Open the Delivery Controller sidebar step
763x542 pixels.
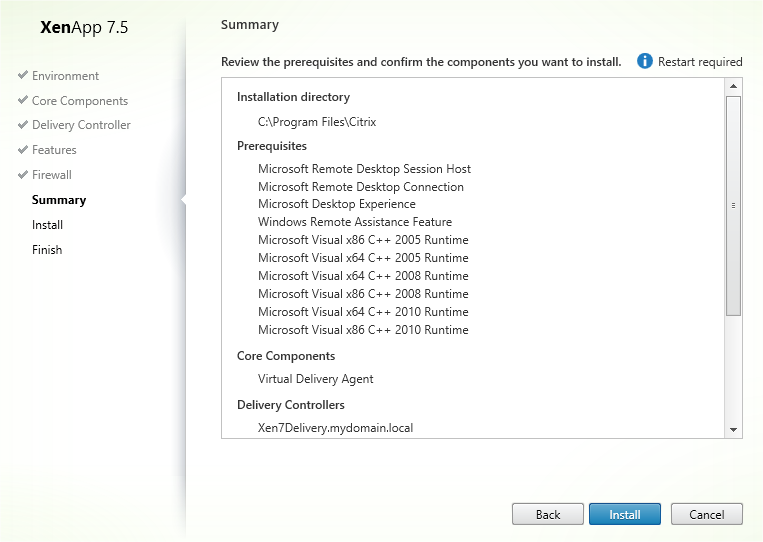(81, 125)
